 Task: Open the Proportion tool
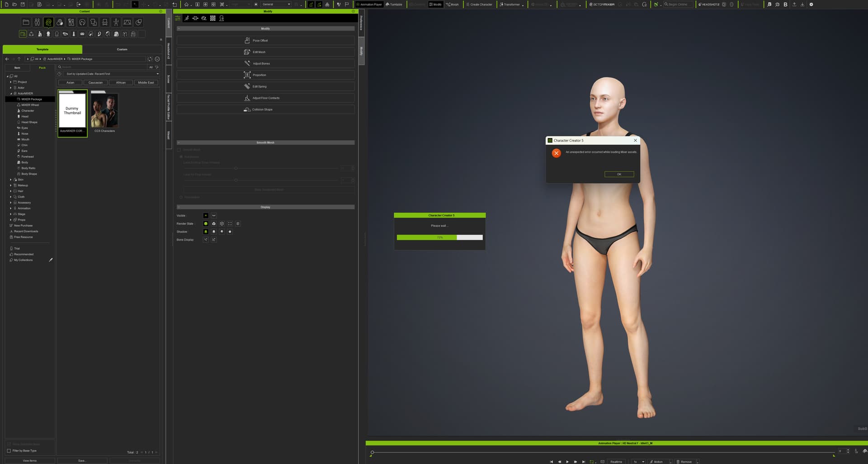coord(265,75)
